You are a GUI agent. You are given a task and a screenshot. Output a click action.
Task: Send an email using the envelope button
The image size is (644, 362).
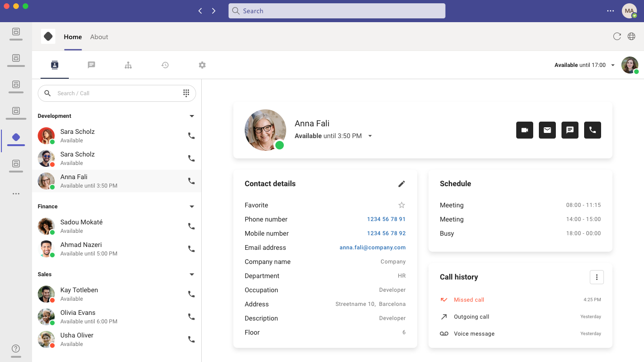[547, 130]
